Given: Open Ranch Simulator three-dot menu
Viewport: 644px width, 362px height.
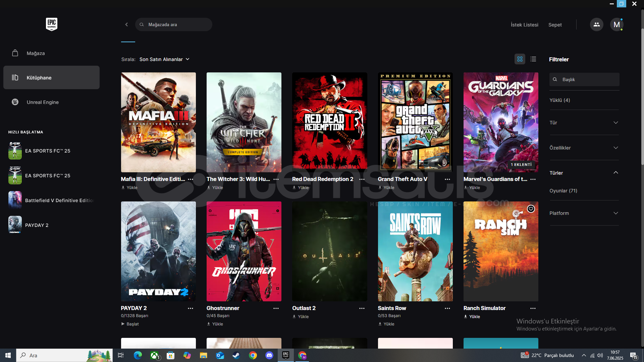Looking at the screenshot, I should click(x=533, y=308).
